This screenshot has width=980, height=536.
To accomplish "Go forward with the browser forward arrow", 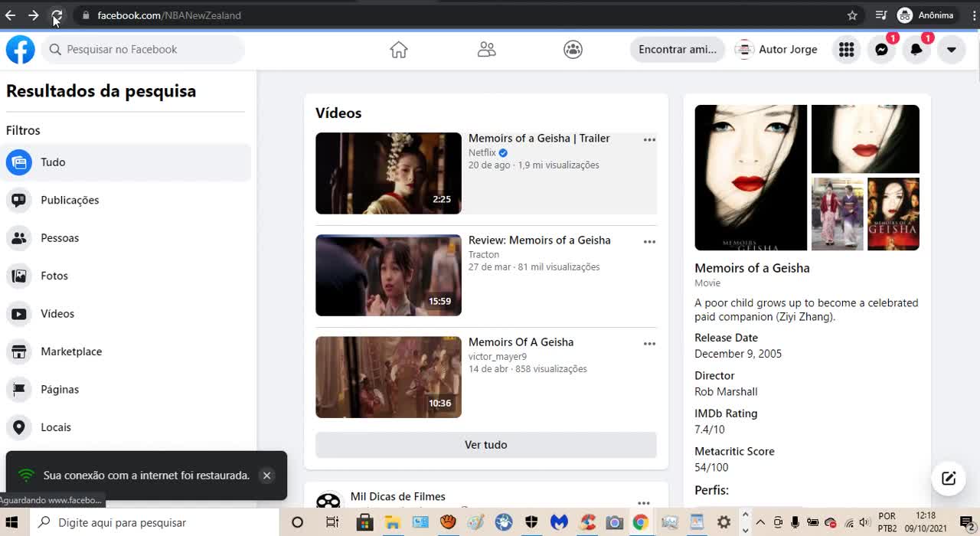I will (x=34, y=15).
